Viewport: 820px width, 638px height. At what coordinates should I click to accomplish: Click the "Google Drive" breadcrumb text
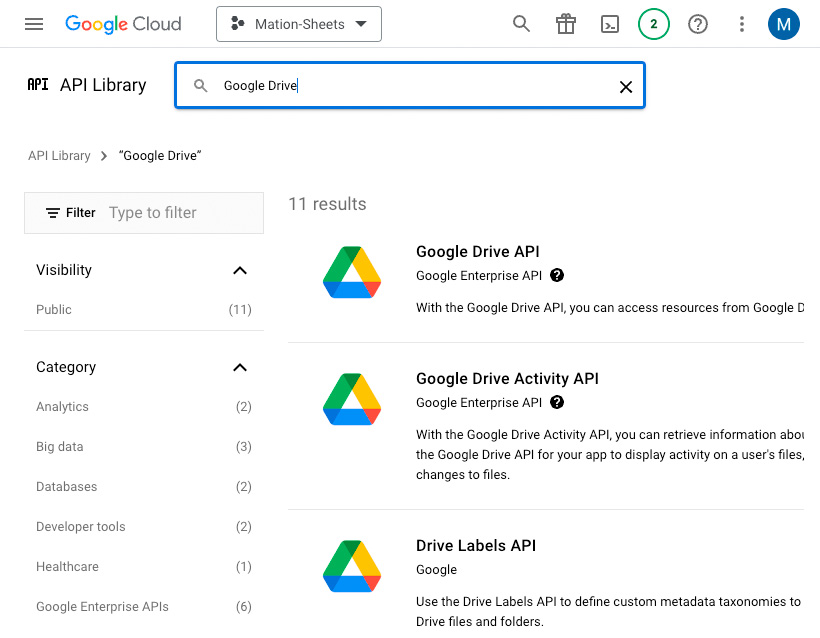(160, 156)
